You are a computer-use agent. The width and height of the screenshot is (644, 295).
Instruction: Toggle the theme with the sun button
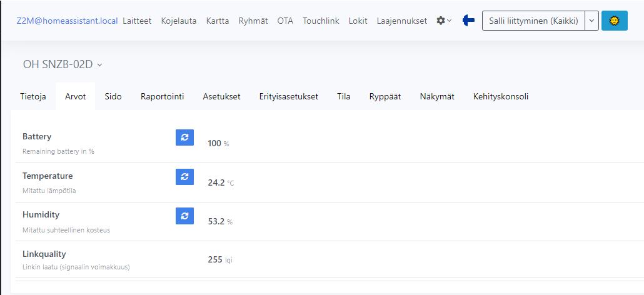coord(614,21)
